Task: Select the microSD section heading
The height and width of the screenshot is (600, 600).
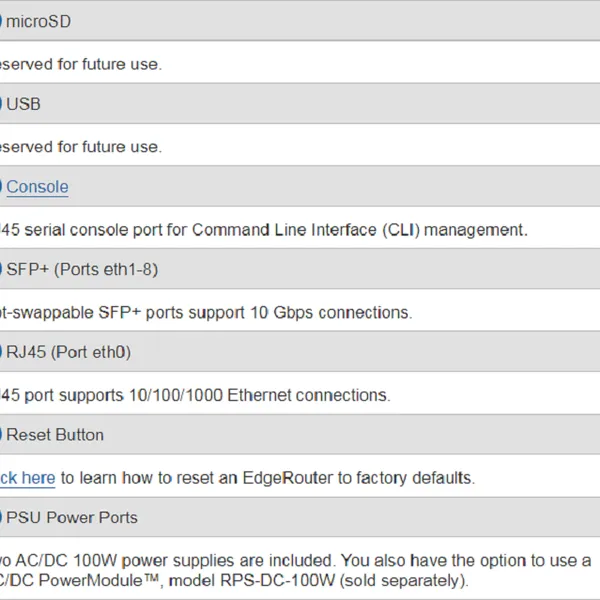Action: click(x=39, y=21)
